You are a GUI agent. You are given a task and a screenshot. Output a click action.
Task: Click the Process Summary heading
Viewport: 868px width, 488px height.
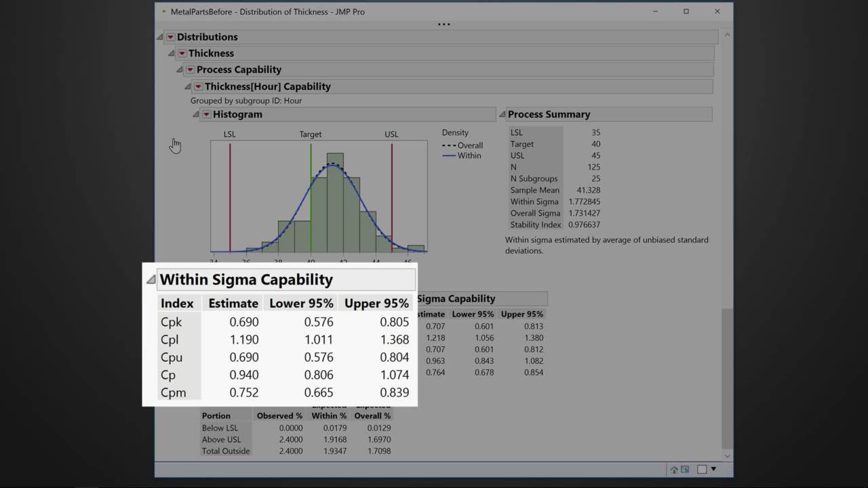click(549, 115)
